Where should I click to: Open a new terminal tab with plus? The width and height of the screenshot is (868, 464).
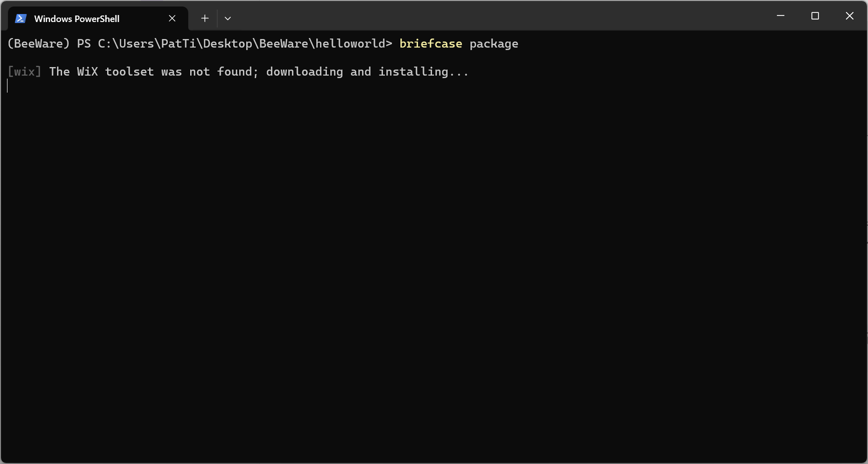pyautogui.click(x=205, y=19)
